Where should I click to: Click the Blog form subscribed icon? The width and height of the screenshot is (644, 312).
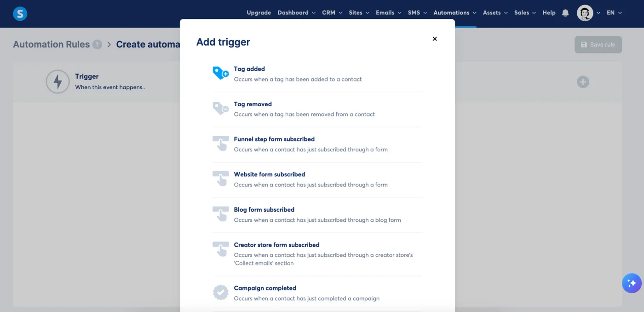220,214
